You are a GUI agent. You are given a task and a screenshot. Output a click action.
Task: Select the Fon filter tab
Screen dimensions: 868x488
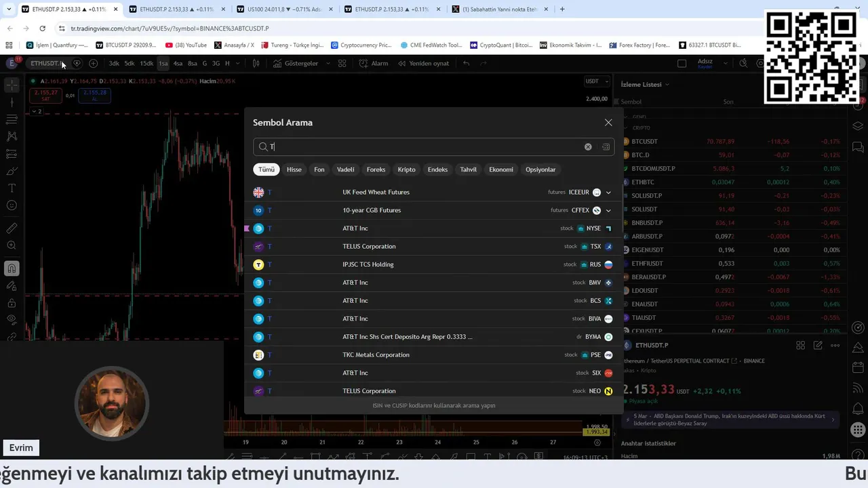tap(319, 169)
